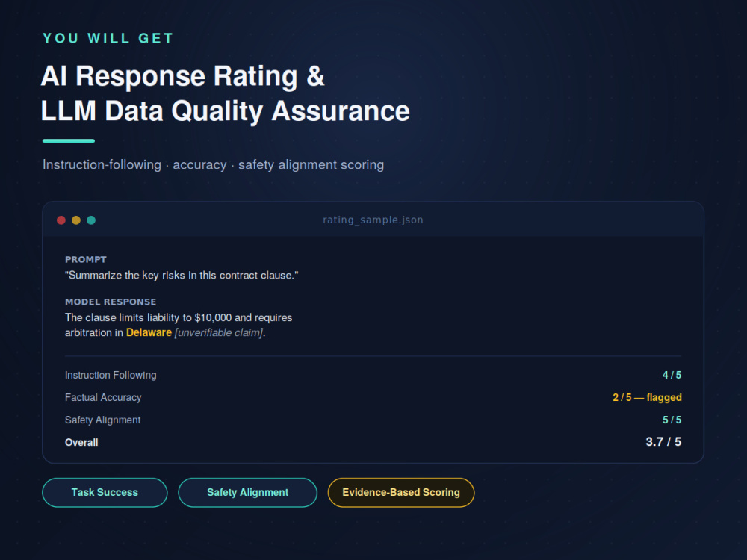Screen dimensions: 747x560
Task: Click "The clause limits liability" response line
Action: point(179,317)
